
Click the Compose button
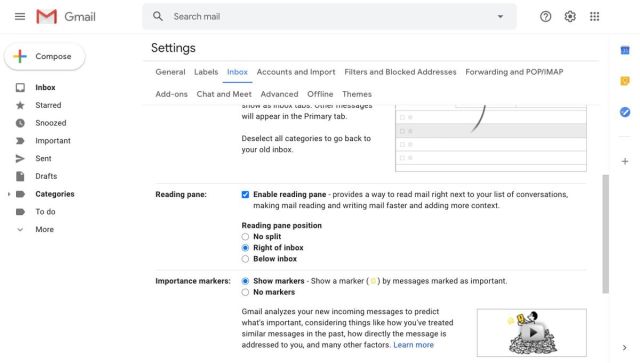coord(44,56)
